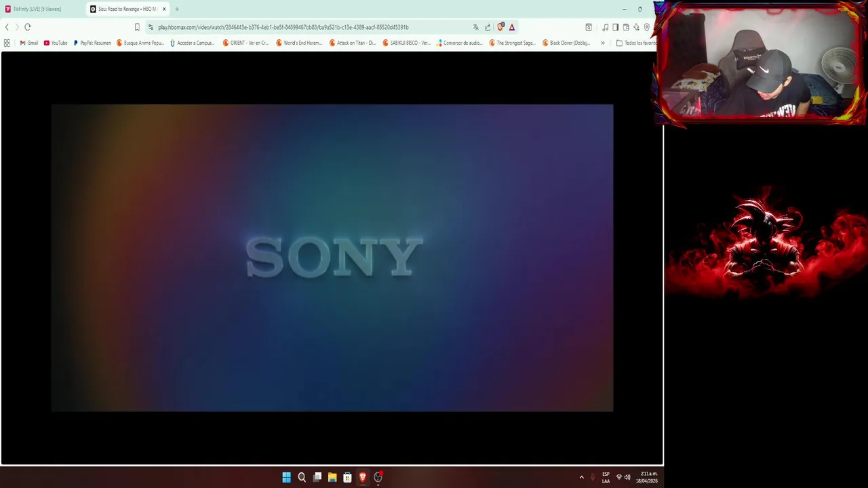Close the Sisu: Road to Revenge tab
The image size is (868, 488).
pos(164,9)
